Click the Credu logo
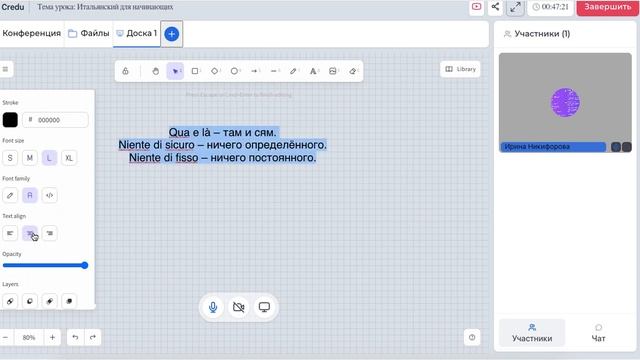 point(13,7)
